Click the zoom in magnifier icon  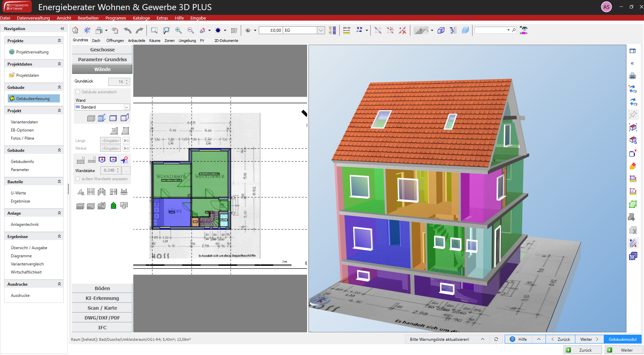179,30
